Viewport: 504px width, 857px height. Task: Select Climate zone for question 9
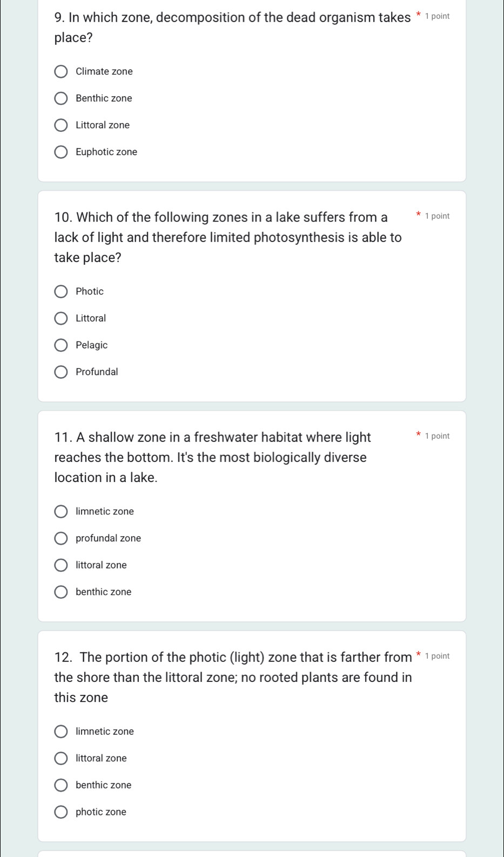(x=61, y=72)
